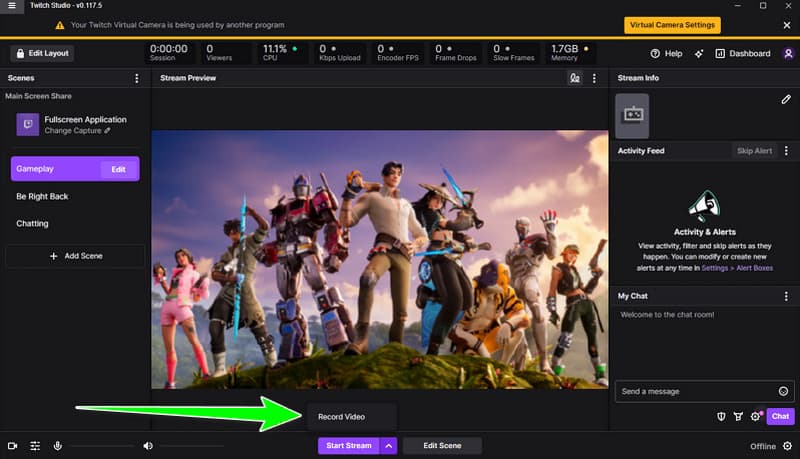The width and height of the screenshot is (800, 459).
Task: Click the stream preview image
Action: pyautogui.click(x=380, y=260)
